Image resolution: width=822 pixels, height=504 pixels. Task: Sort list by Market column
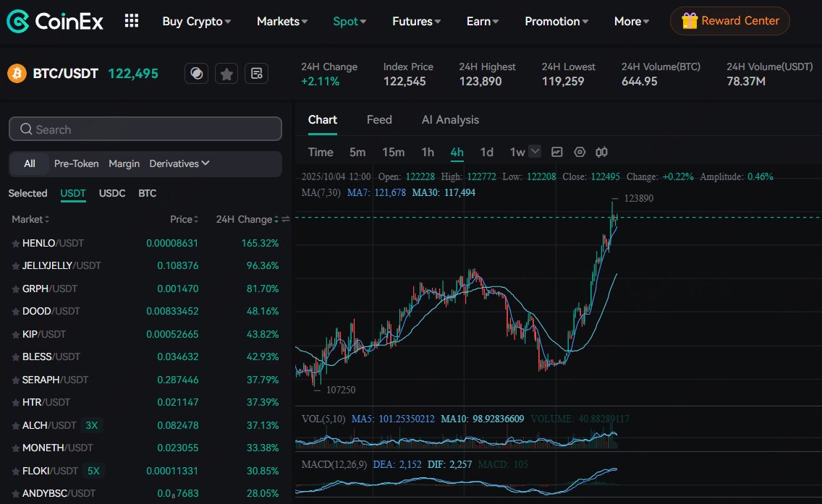pyautogui.click(x=30, y=220)
